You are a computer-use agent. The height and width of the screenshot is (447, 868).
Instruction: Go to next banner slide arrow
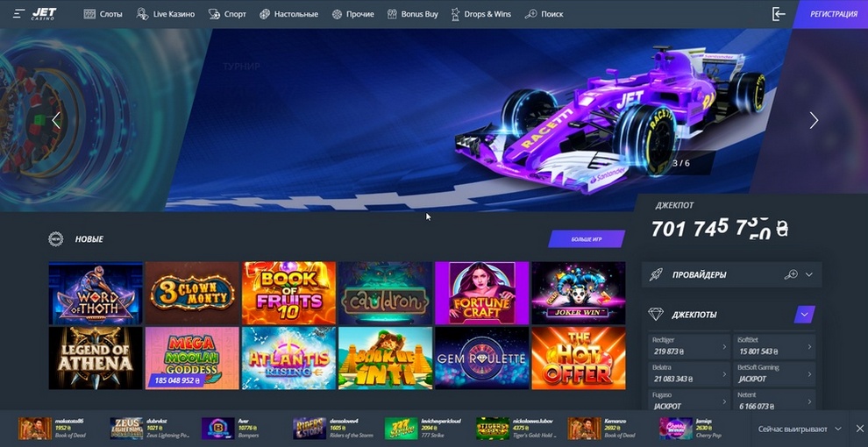click(x=813, y=120)
